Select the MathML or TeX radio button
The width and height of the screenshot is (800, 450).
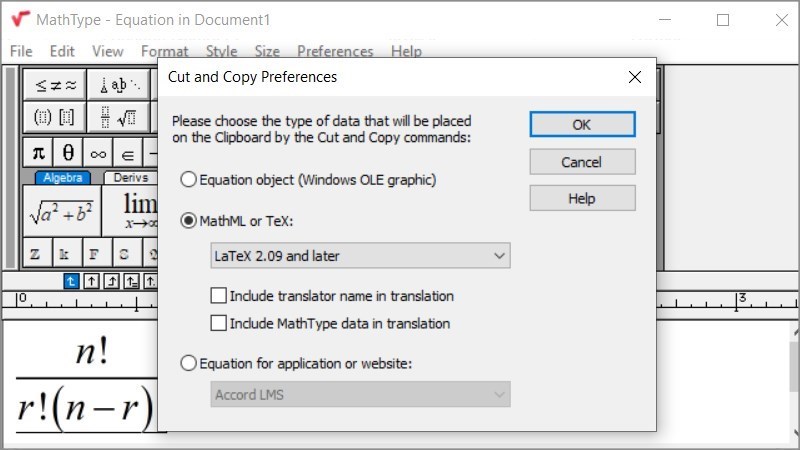[189, 221]
